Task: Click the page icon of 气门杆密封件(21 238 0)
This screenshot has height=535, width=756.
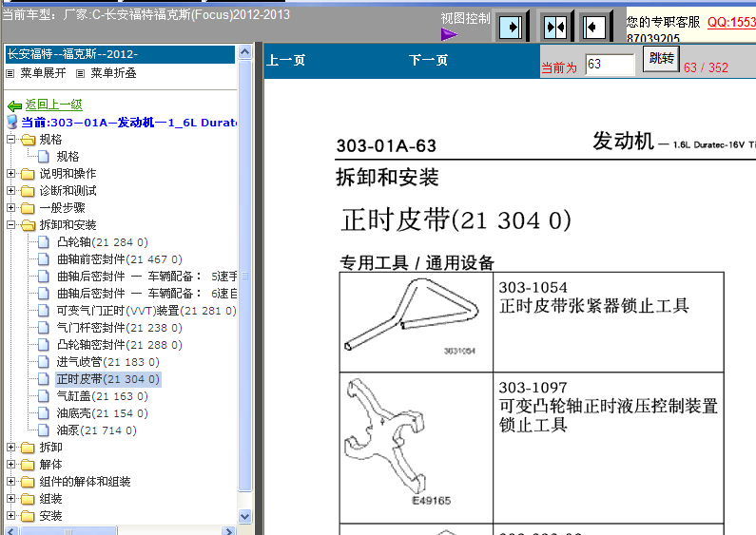Action: point(44,328)
